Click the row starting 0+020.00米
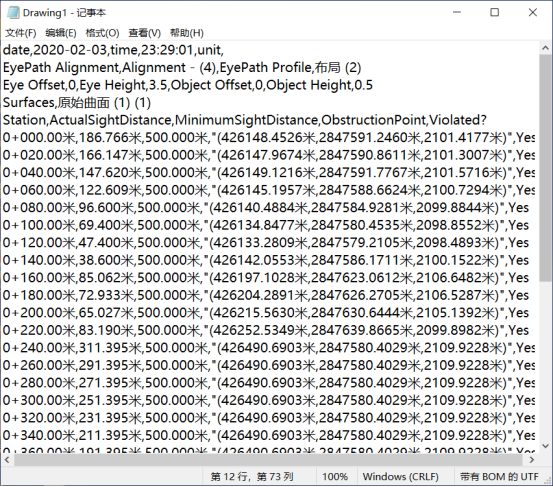The image size is (553, 487). coord(269,155)
